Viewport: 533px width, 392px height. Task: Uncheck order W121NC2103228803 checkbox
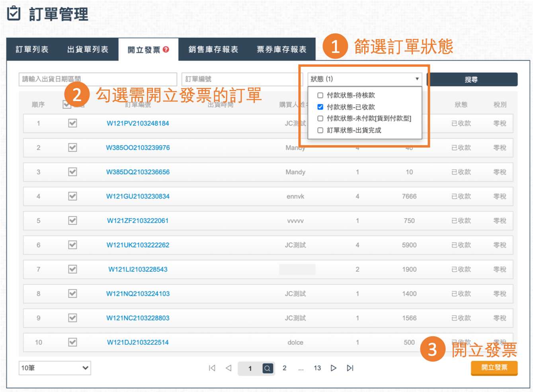click(x=72, y=318)
